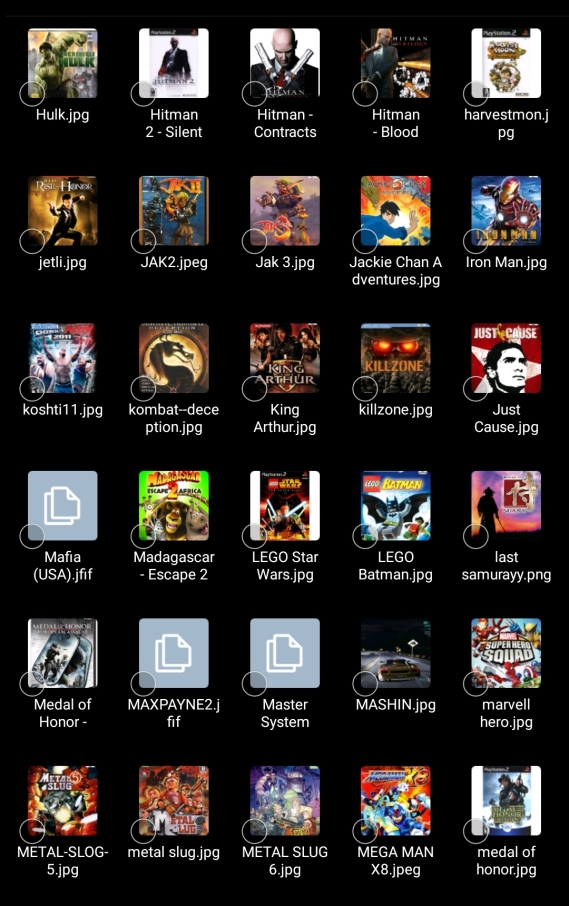Open the Jak 3.jpg cover thumbnail

pos(285,211)
